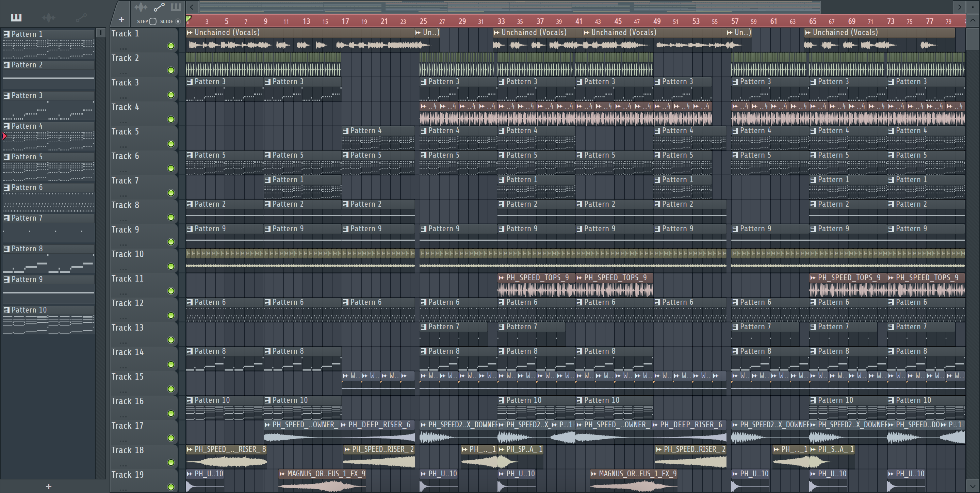Image resolution: width=980 pixels, height=493 pixels.
Task: Click the Pattern 8 piano icon in picker
Action: click(x=6, y=249)
